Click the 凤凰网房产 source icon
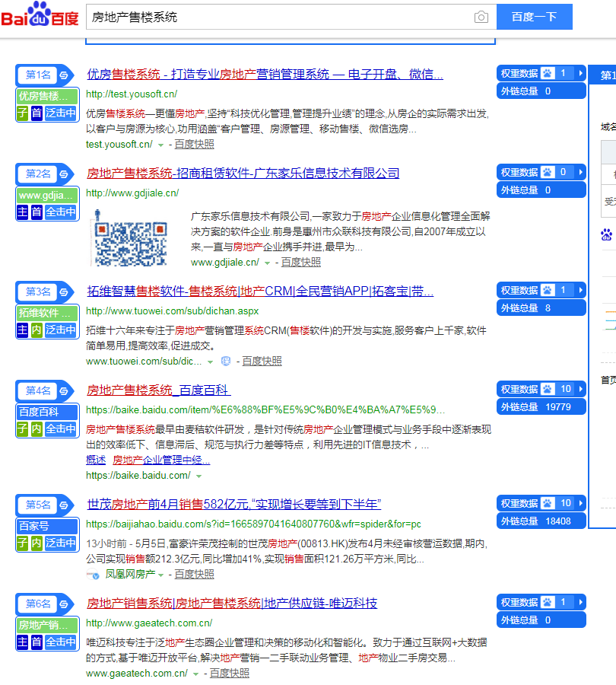The width and height of the screenshot is (616, 685). [x=93, y=575]
